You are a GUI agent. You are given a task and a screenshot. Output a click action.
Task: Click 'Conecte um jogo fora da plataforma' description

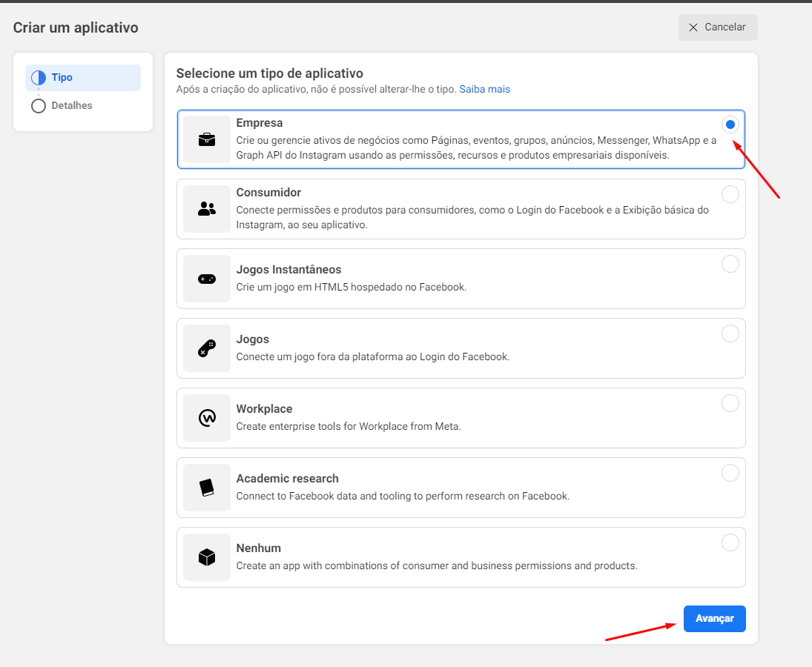373,356
